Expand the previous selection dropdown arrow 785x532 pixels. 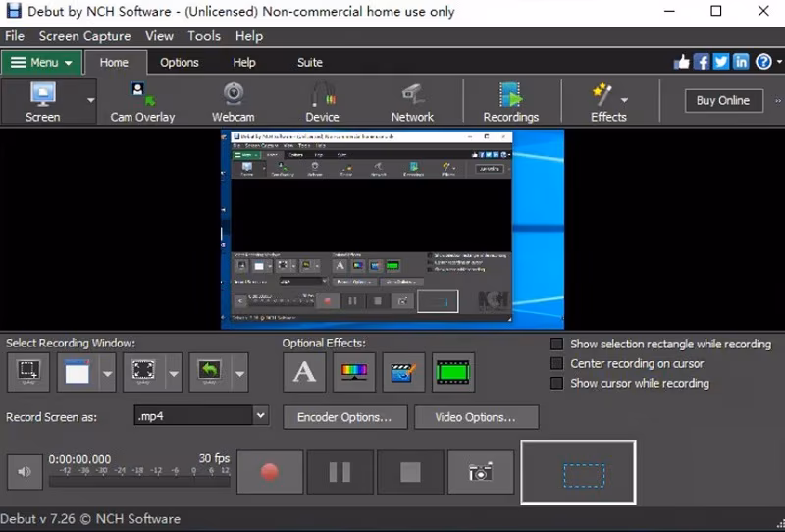pyautogui.click(x=239, y=374)
